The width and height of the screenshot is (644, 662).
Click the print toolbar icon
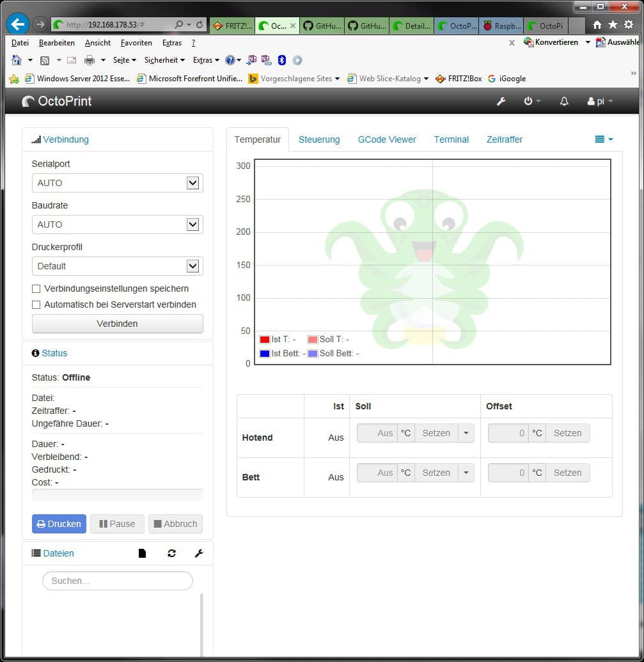pos(90,60)
